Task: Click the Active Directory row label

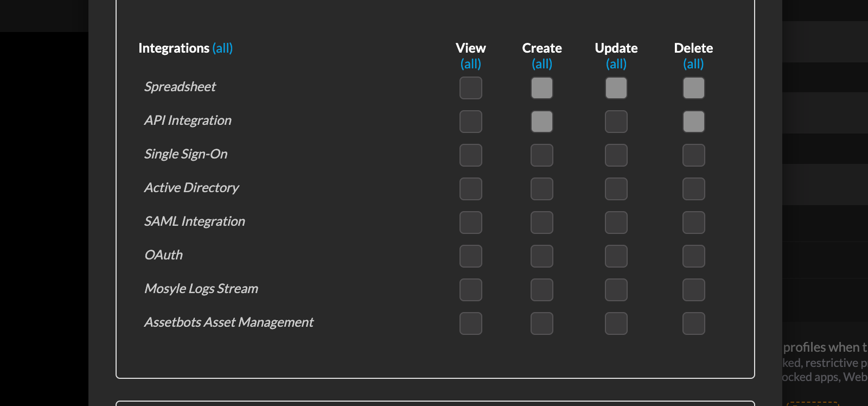Action: (192, 188)
